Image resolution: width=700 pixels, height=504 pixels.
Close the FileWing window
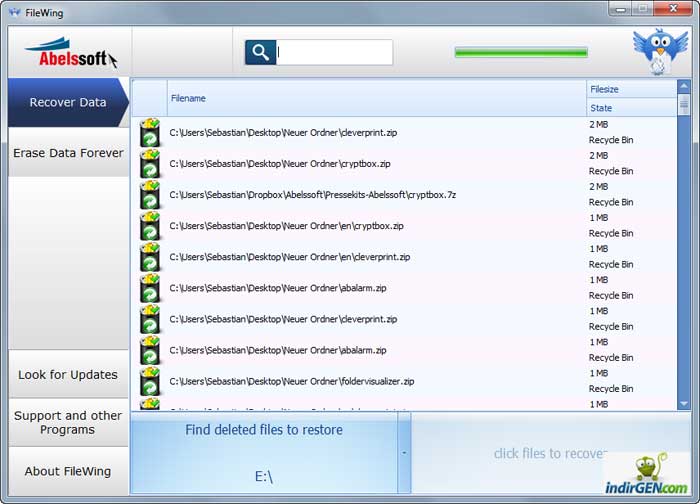point(674,8)
